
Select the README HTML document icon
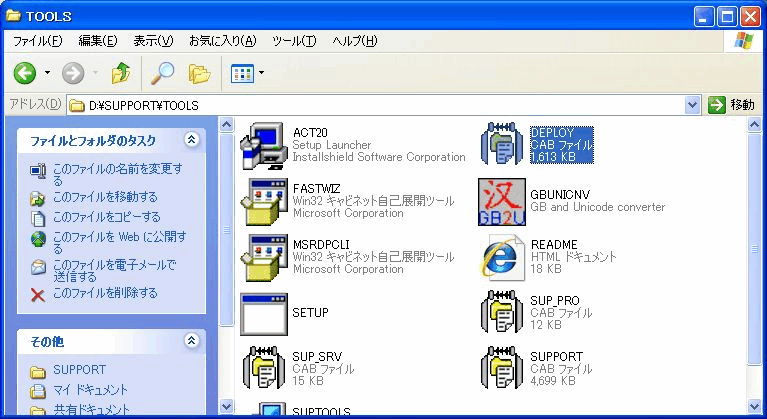click(x=502, y=258)
